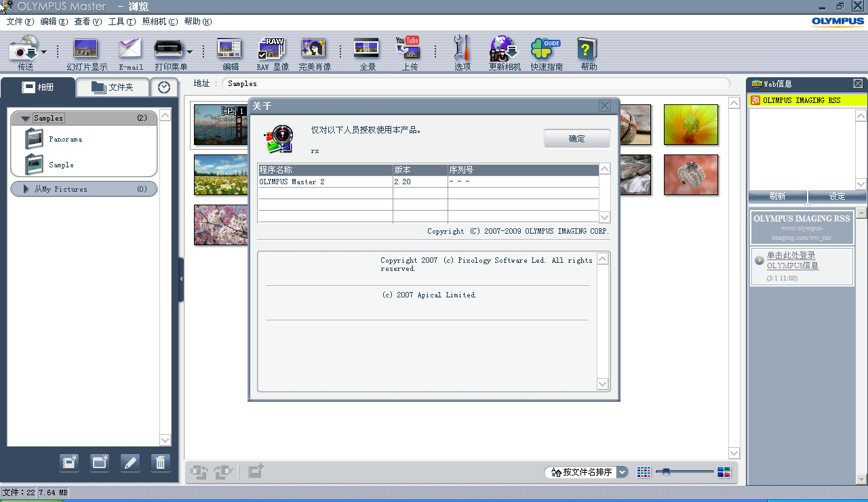Open the 快速指南 quick guide

point(545,49)
